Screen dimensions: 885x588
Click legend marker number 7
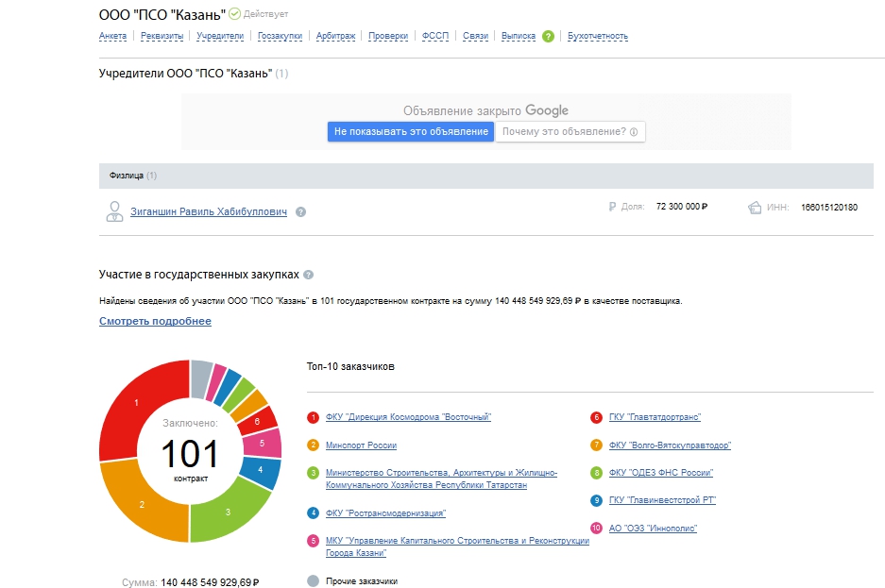click(596, 445)
